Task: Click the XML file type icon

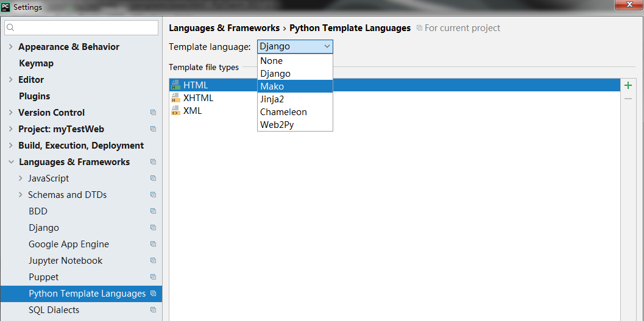Action: 176,111
